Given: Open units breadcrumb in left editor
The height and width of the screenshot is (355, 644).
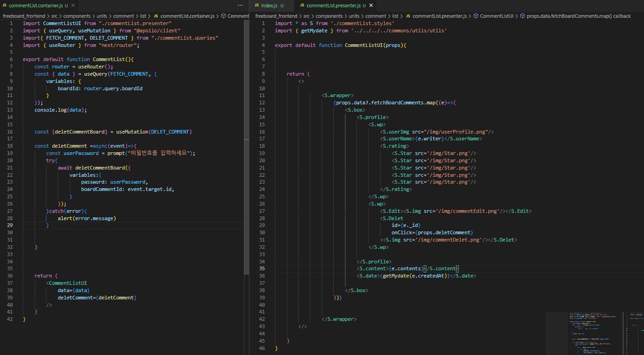Looking at the screenshot, I should pos(102,16).
